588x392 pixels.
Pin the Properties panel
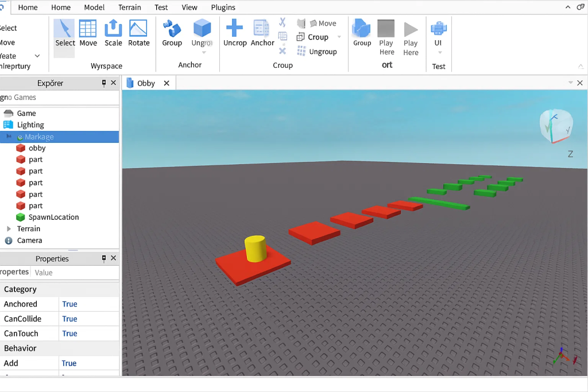point(104,259)
